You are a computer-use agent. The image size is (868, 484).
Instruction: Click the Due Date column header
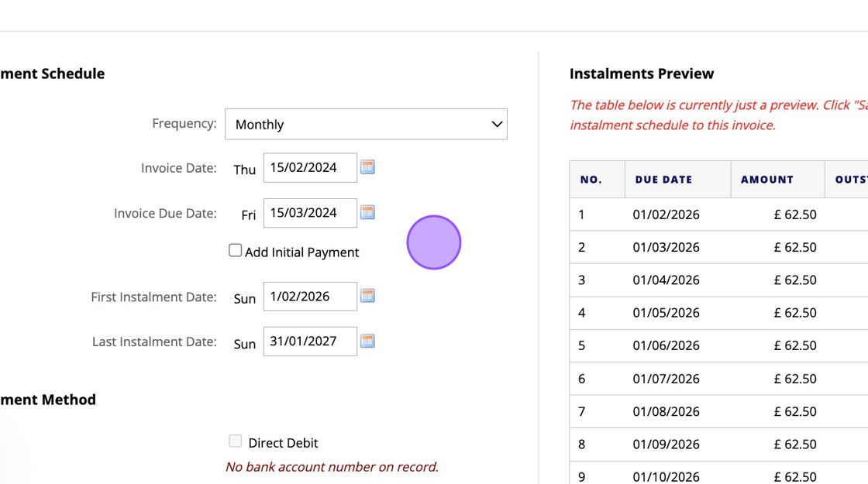click(x=663, y=180)
